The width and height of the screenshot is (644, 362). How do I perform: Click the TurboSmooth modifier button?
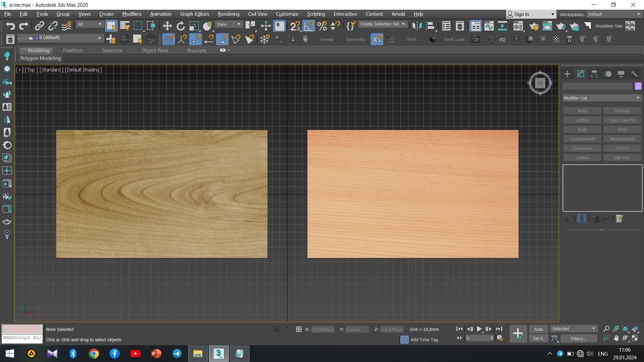(x=582, y=139)
